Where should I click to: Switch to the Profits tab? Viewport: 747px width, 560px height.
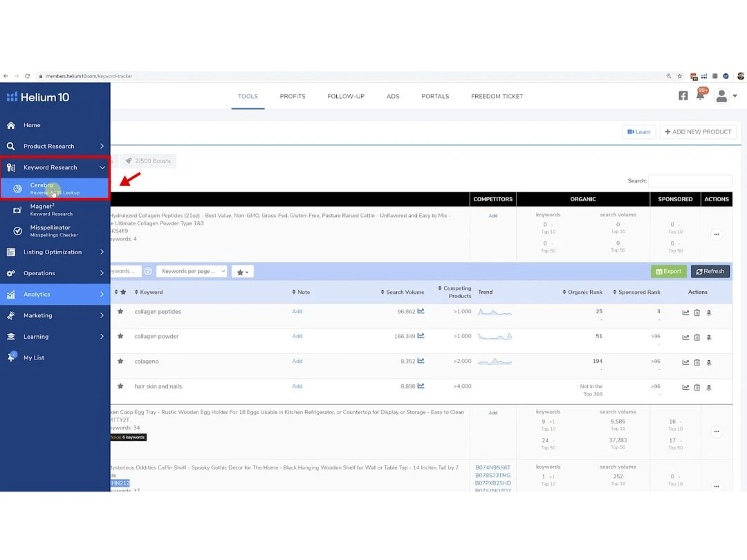pos(293,96)
